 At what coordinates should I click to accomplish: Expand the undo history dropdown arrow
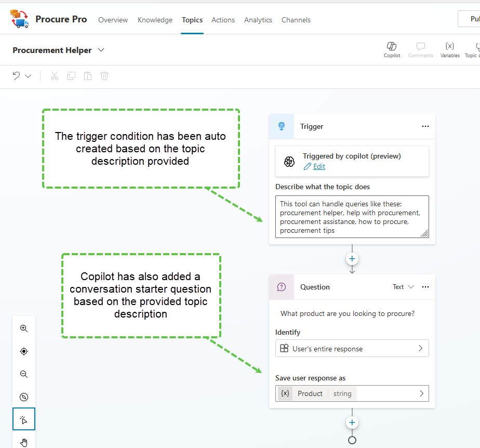coord(28,76)
